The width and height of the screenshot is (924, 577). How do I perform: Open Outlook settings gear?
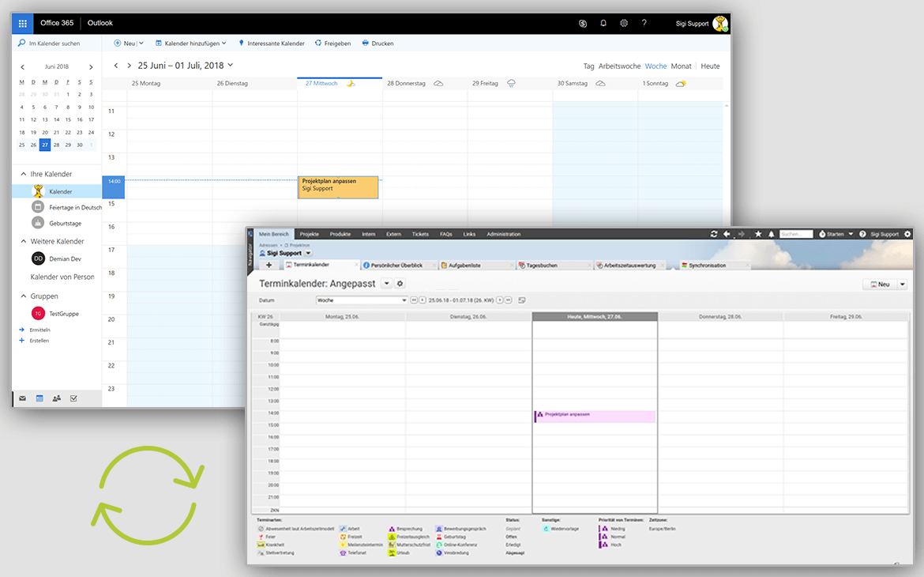pyautogui.click(x=624, y=24)
